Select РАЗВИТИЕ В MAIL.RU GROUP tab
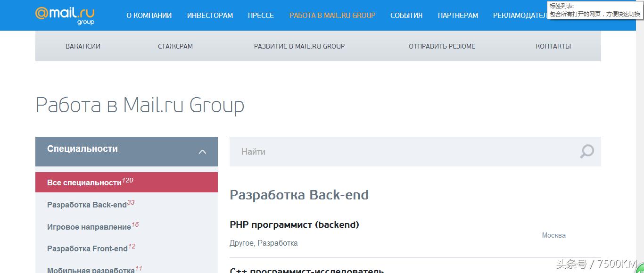Image resolution: width=644 pixels, height=273 pixels. [x=299, y=46]
